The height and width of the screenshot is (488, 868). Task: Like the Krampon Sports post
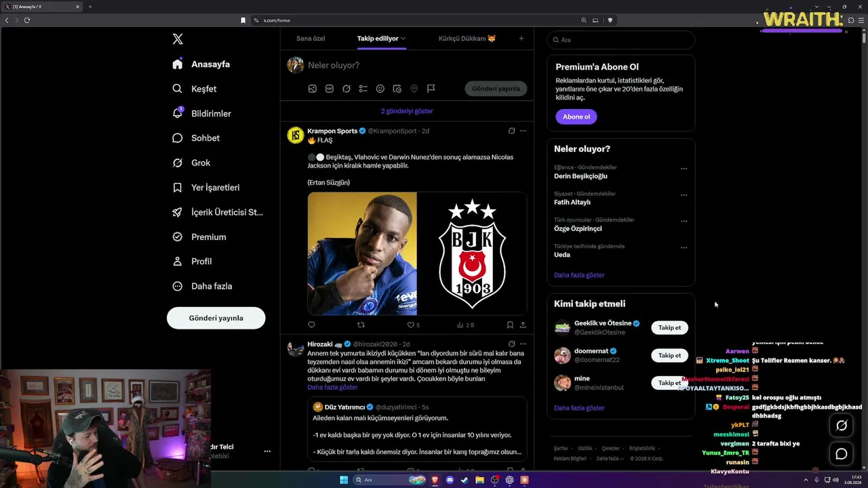pos(413,325)
